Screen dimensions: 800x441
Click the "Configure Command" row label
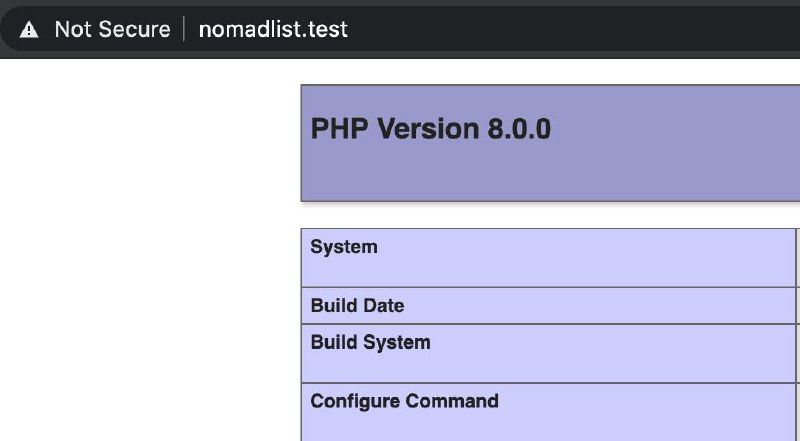[404, 402]
